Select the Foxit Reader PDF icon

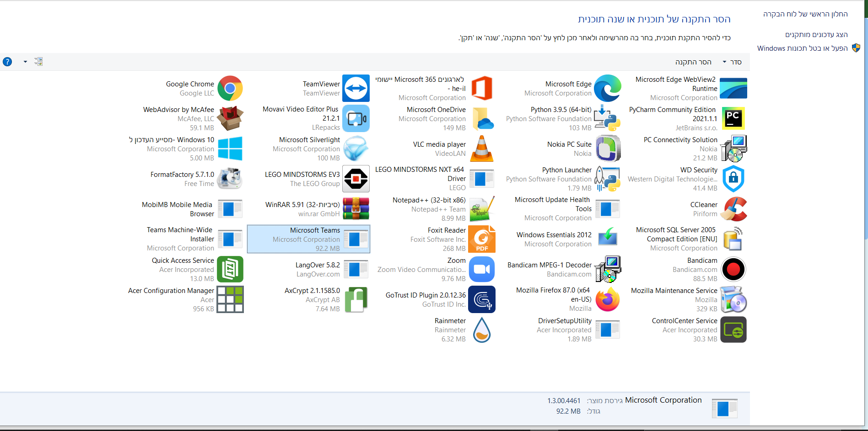point(482,239)
